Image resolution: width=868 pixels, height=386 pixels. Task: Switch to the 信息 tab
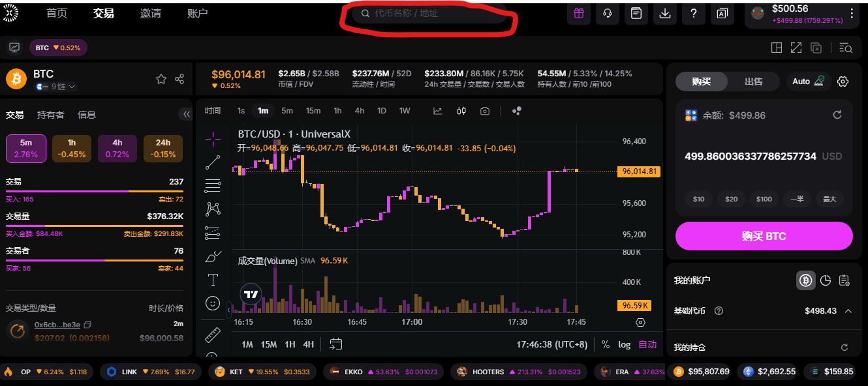click(87, 115)
